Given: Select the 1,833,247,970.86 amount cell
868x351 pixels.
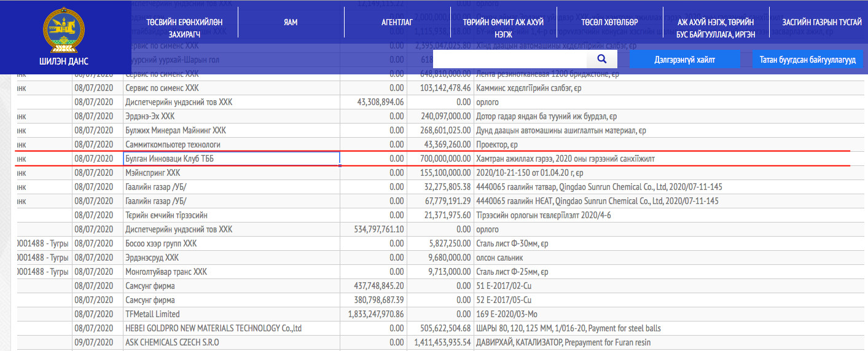Looking at the screenshot, I should (373, 314).
